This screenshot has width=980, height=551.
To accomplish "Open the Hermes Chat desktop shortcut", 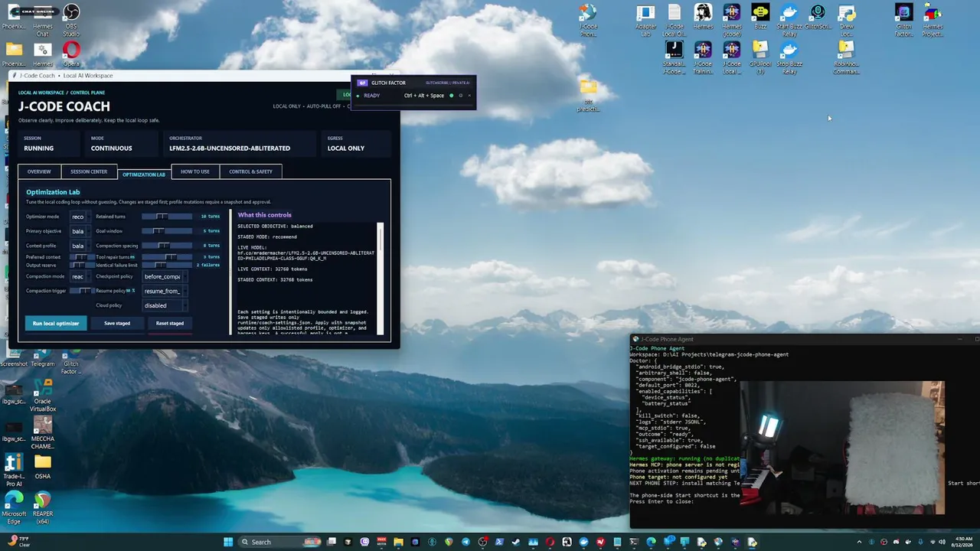I will tap(43, 20).
